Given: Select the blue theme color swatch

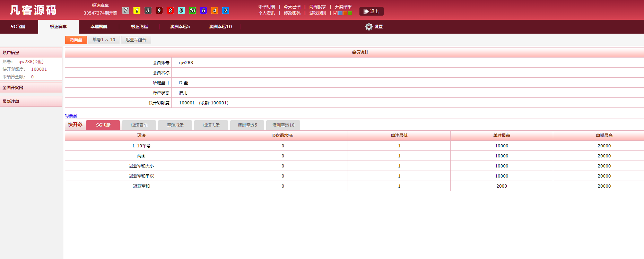Looking at the screenshot, I should pos(340,13).
